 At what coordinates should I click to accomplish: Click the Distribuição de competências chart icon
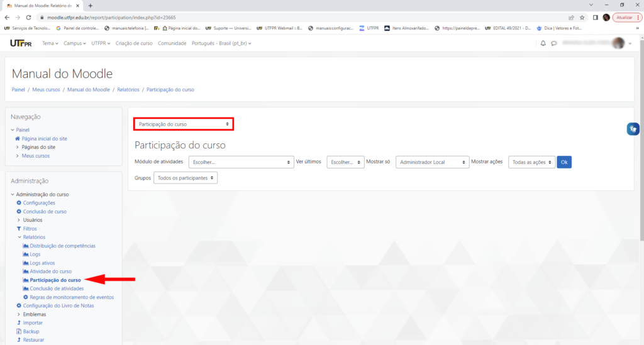25,246
